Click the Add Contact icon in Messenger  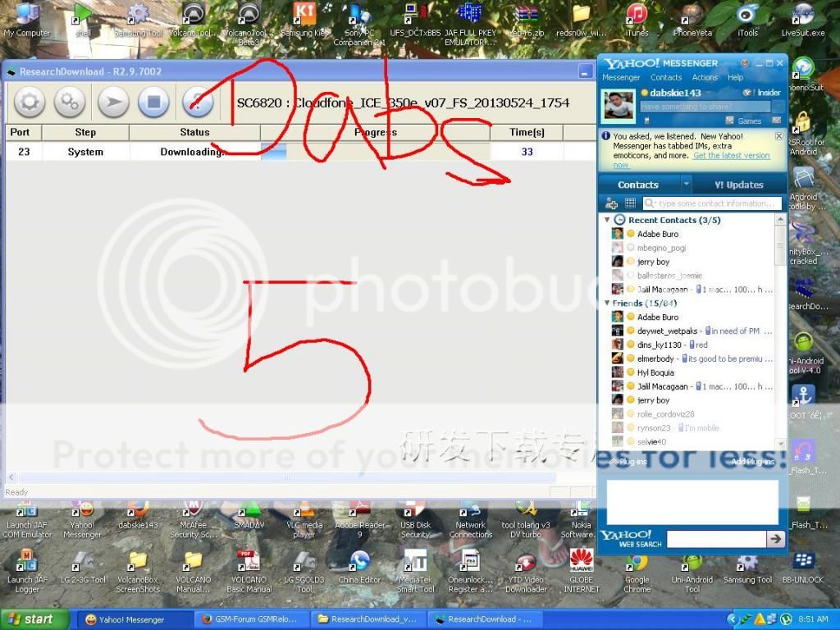(x=611, y=203)
